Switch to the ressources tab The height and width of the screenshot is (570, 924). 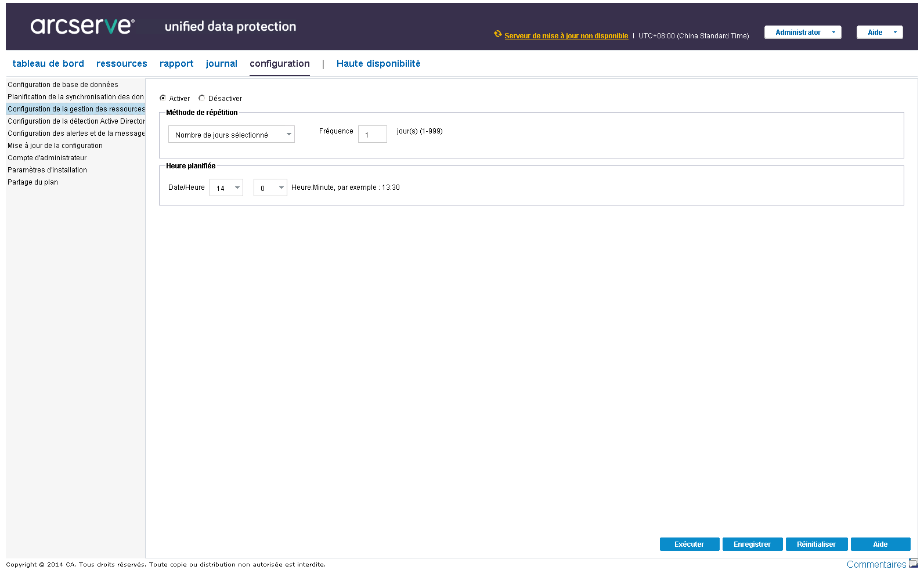121,64
